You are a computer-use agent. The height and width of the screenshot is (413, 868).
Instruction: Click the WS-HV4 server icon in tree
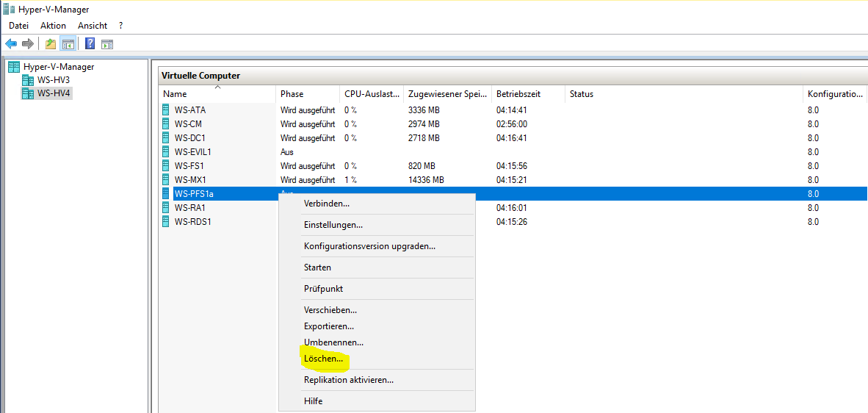point(28,93)
